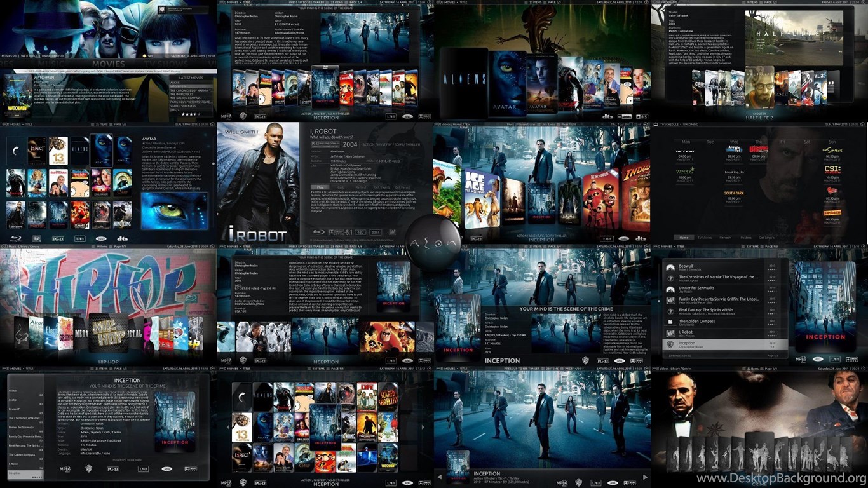
Task: Select The Golden Compass list entry
Action: pos(725,323)
